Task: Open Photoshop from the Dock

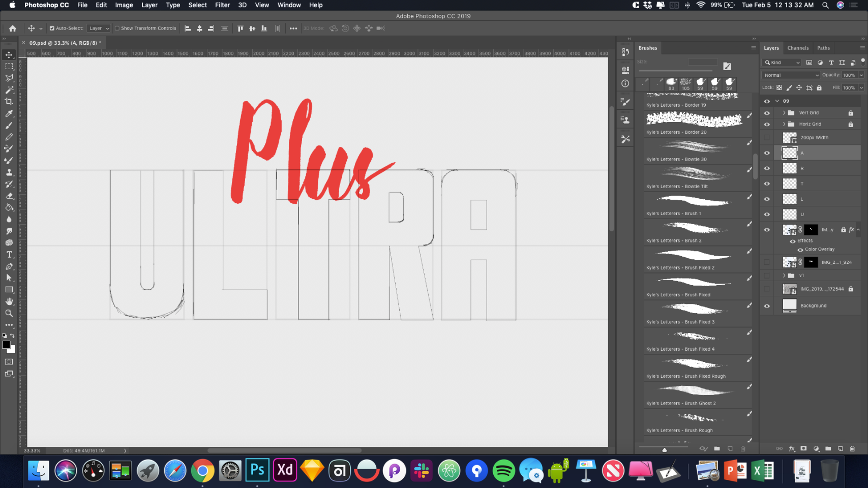Action: click(257, 470)
